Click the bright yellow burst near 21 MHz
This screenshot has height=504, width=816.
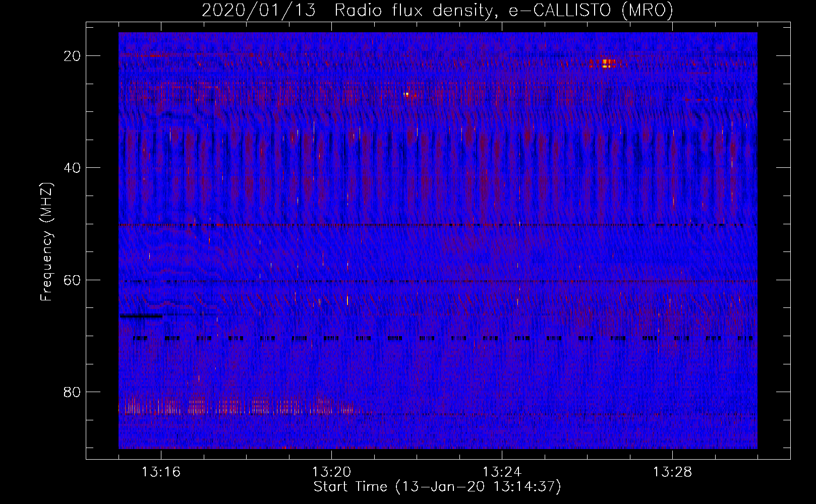pos(607,64)
